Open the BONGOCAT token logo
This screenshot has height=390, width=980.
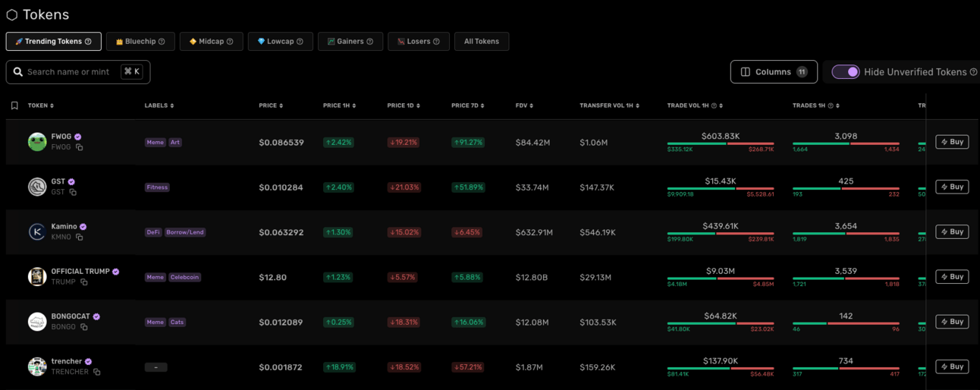pos(37,322)
